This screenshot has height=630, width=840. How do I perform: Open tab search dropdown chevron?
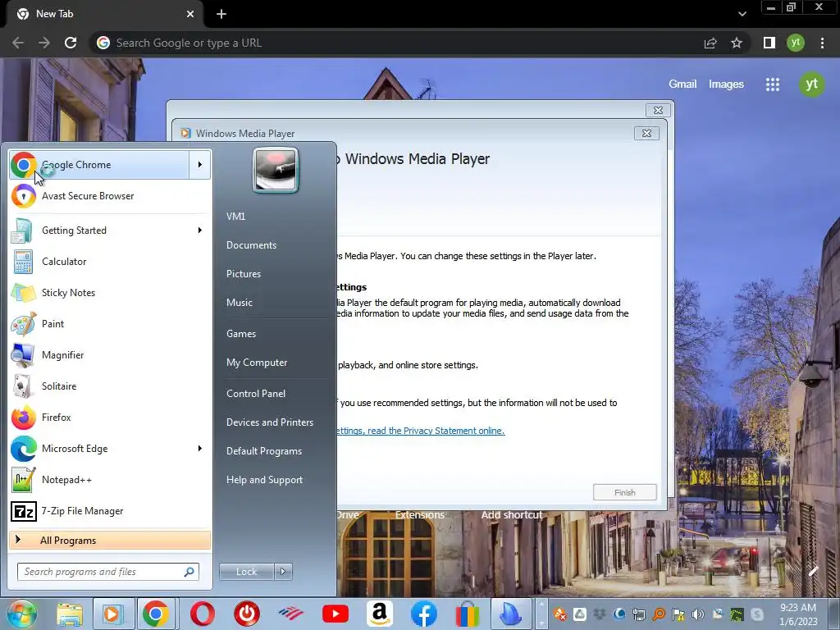click(x=742, y=14)
